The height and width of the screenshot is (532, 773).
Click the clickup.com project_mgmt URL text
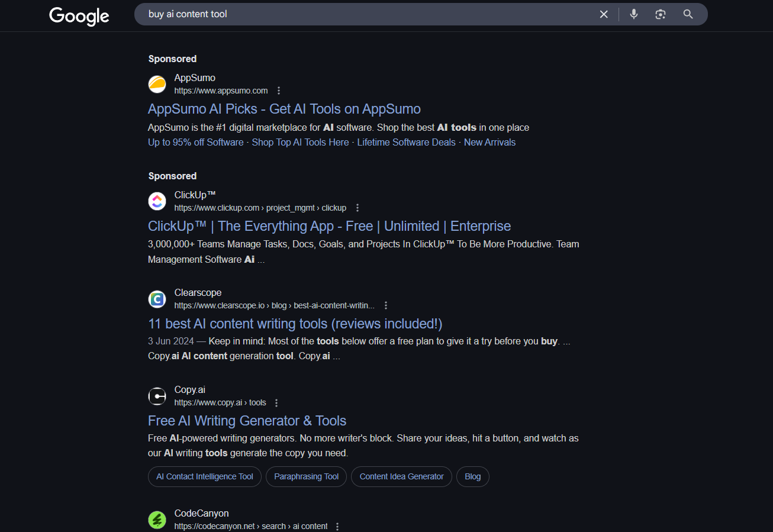(x=260, y=208)
